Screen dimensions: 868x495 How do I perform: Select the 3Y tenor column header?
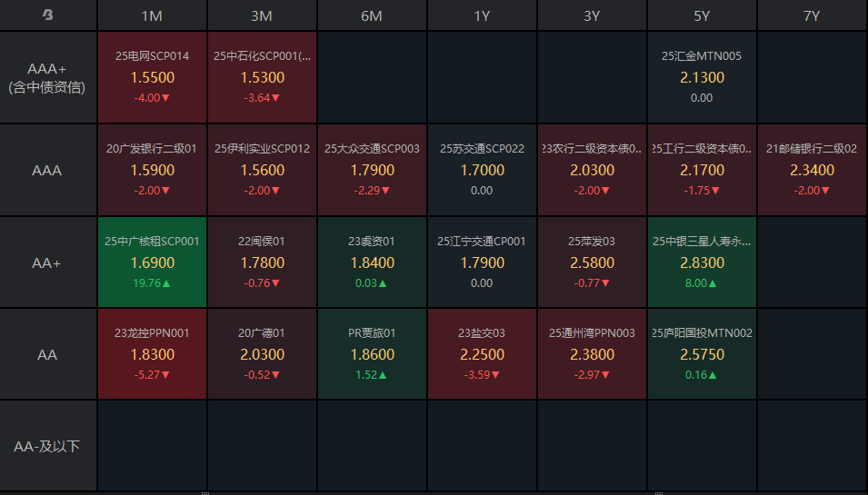click(592, 15)
